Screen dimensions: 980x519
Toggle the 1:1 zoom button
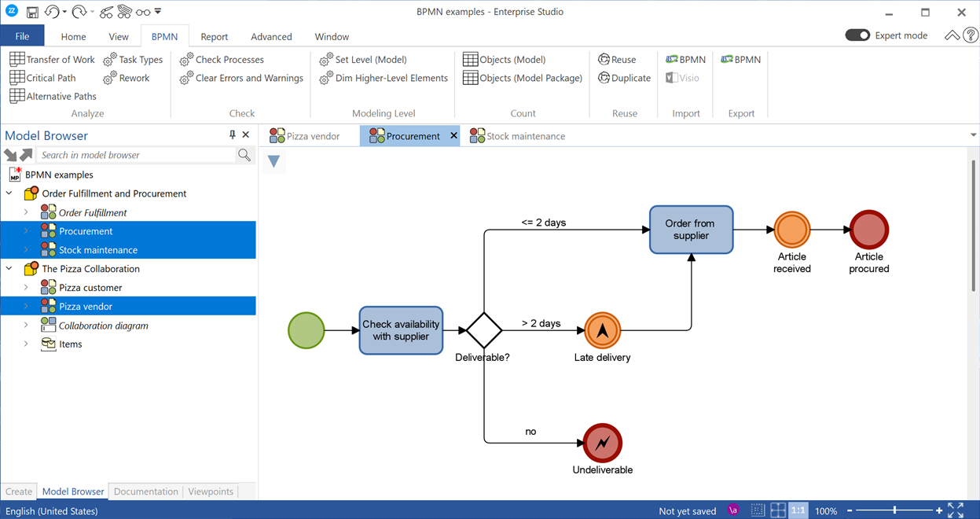(x=798, y=510)
